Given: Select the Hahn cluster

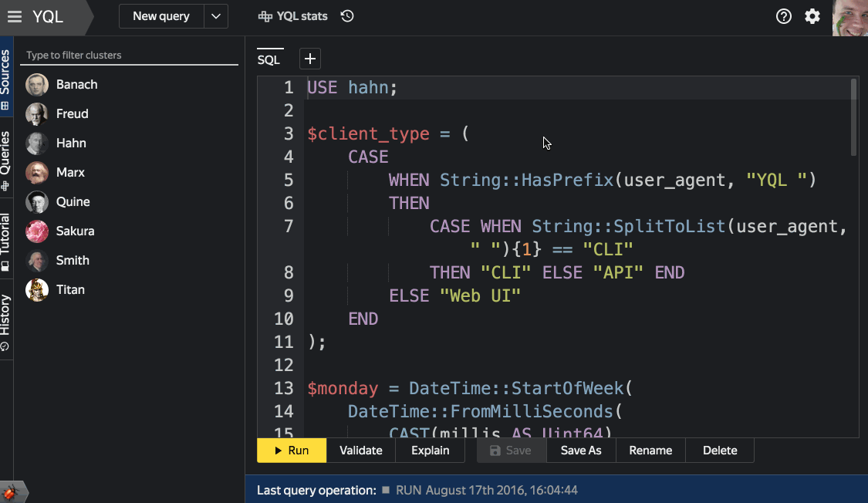Looking at the screenshot, I should pyautogui.click(x=56, y=143).
